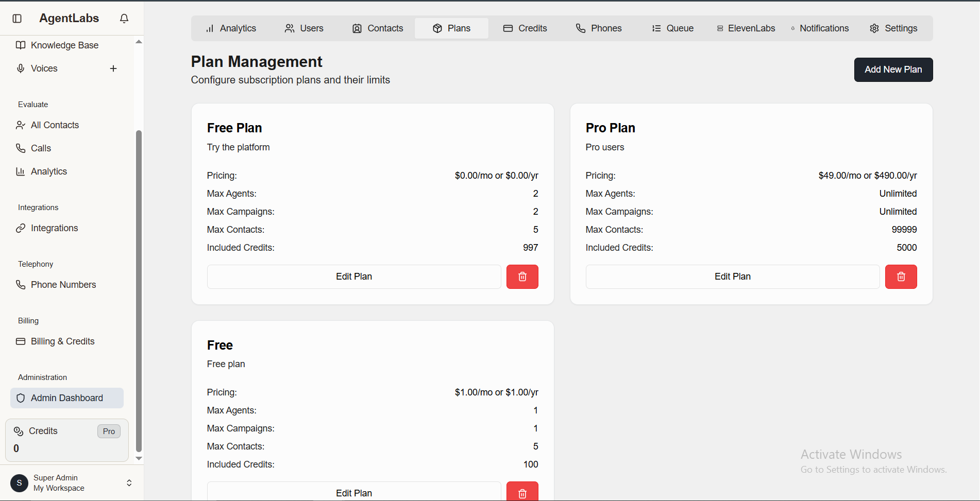Screen dimensions: 980x501
Task: Switch to the Users tab
Action: 303,28
